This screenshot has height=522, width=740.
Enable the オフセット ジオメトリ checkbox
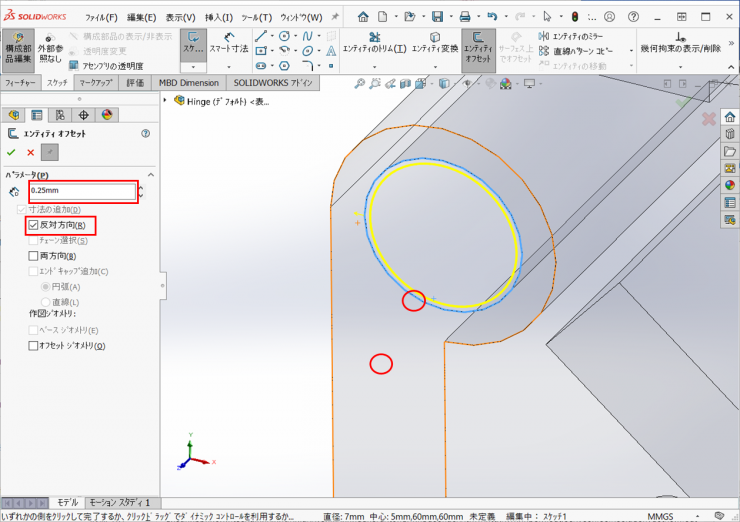tap(33, 346)
